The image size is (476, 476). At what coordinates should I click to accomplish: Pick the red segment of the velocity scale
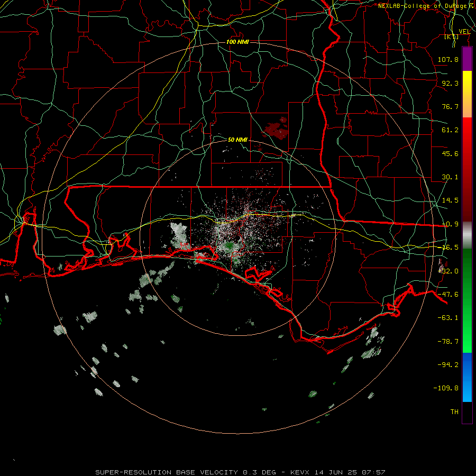pos(467,169)
